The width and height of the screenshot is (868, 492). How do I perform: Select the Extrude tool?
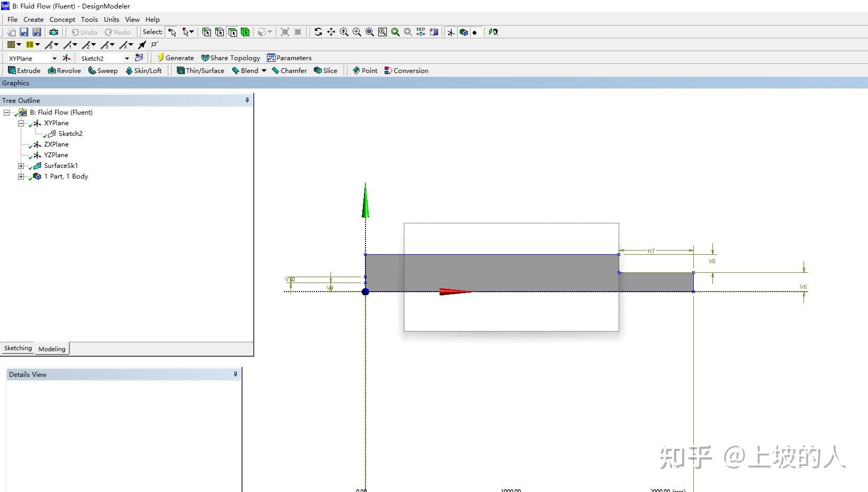(x=25, y=70)
